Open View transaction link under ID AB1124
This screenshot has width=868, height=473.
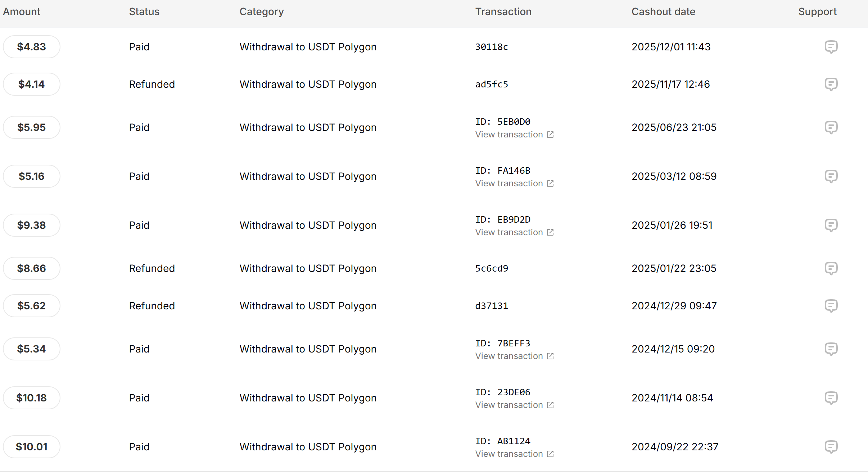pos(514,454)
